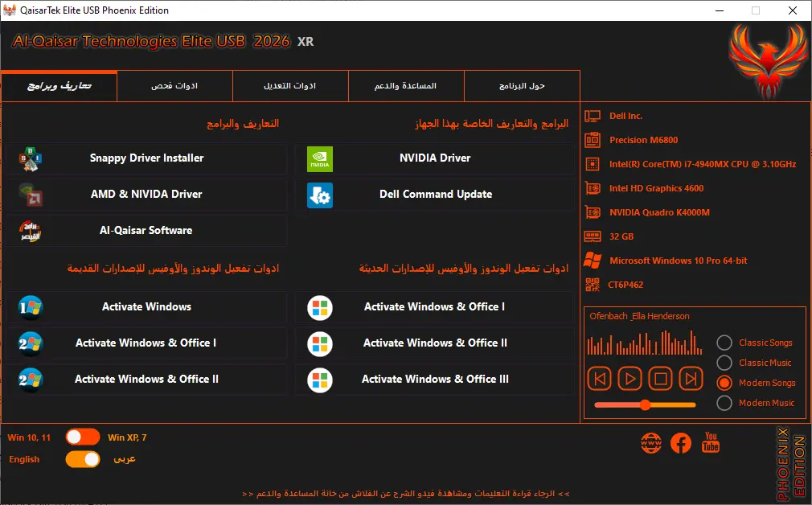This screenshot has height=505, width=812.
Task: Open Al-Qaisar Software button
Action: (x=146, y=231)
